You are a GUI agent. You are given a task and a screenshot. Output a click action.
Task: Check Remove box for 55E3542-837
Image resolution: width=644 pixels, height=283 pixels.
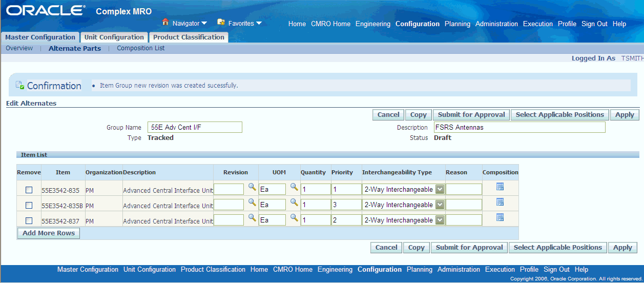tap(29, 221)
